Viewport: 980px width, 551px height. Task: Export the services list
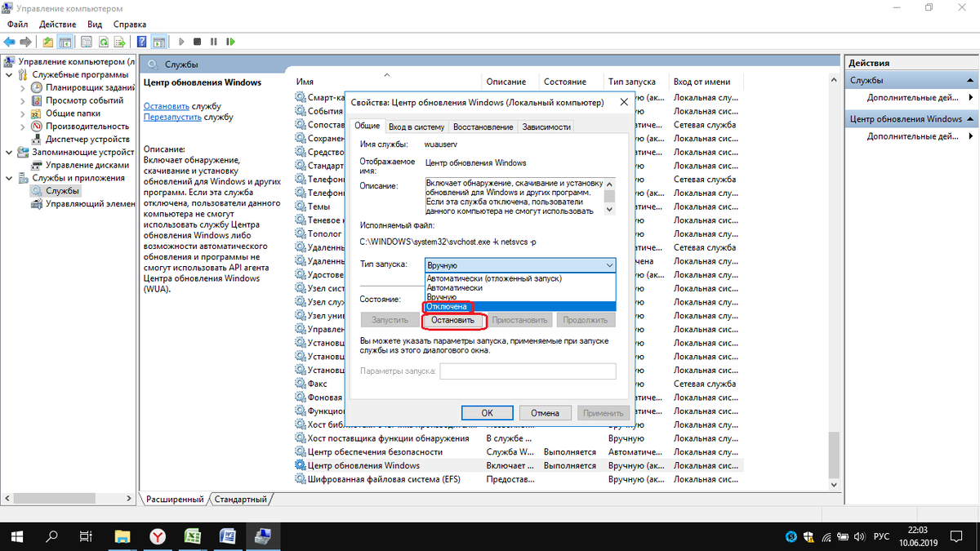click(121, 42)
